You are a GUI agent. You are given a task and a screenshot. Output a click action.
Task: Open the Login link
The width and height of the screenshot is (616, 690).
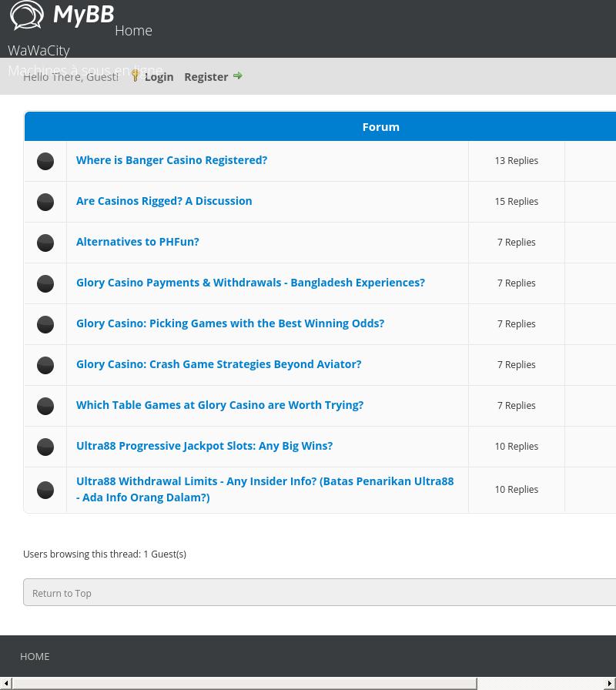point(159,76)
